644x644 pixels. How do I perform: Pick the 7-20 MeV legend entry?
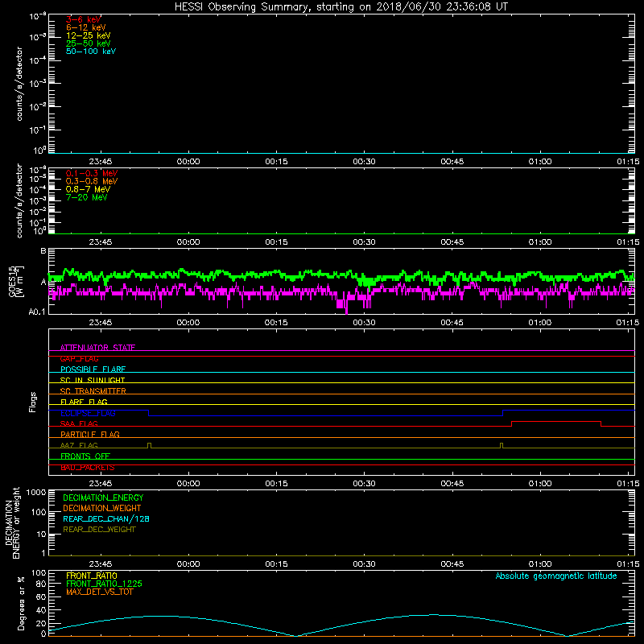[x=86, y=197]
